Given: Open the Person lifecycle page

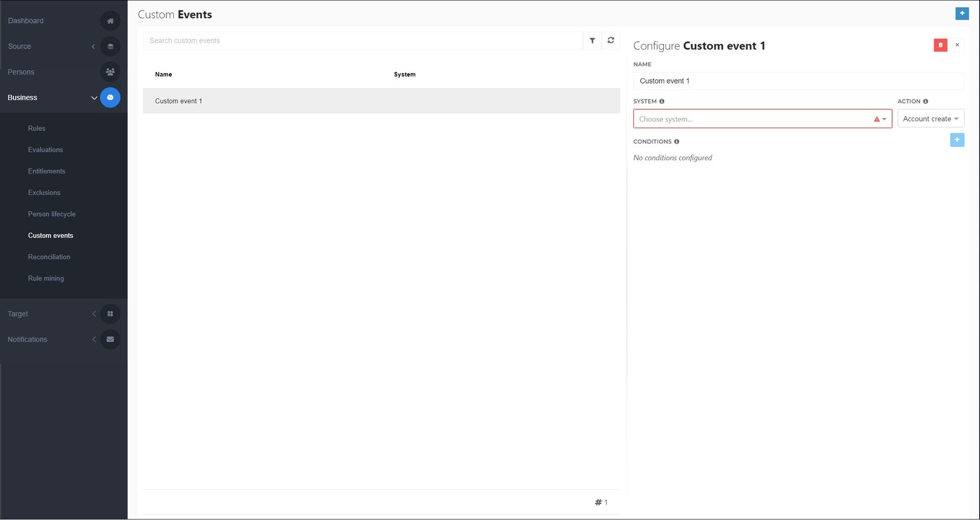Looking at the screenshot, I should coord(52,214).
